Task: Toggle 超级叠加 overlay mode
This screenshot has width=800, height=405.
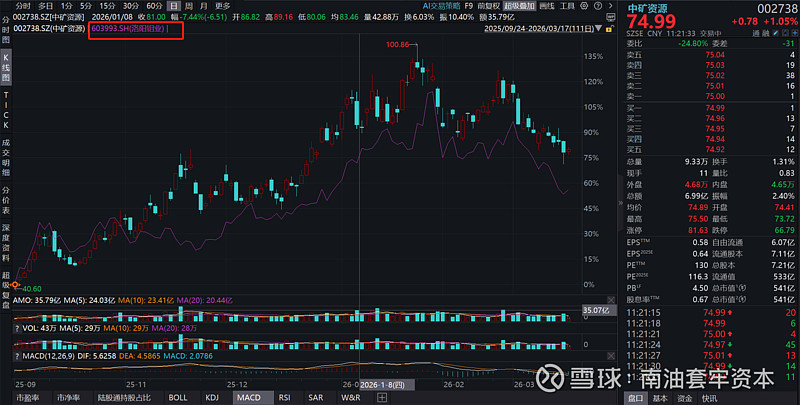Action: pyautogui.click(x=519, y=6)
